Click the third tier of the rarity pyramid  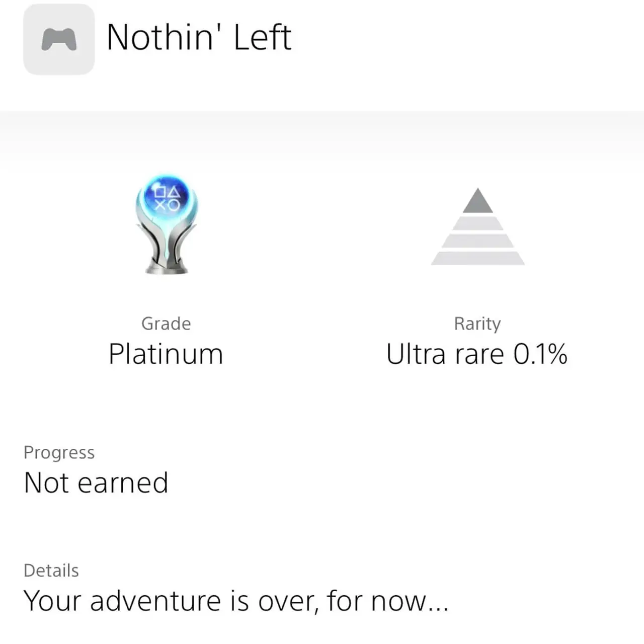[477, 240]
